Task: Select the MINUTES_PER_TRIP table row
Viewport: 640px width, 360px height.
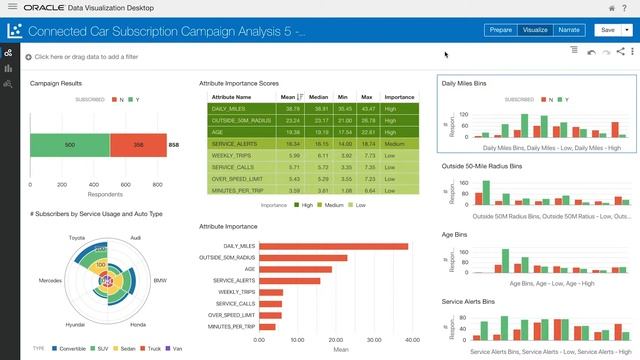Action: pyautogui.click(x=313, y=190)
